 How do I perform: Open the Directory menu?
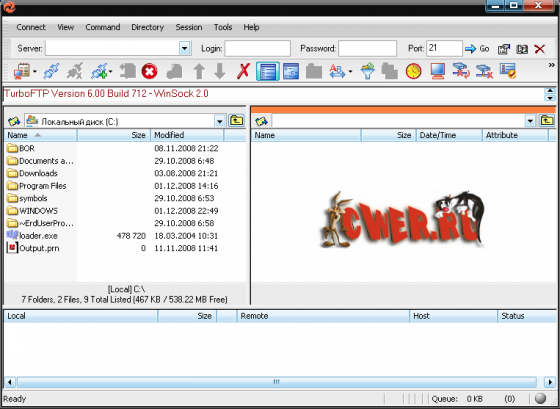(x=148, y=27)
